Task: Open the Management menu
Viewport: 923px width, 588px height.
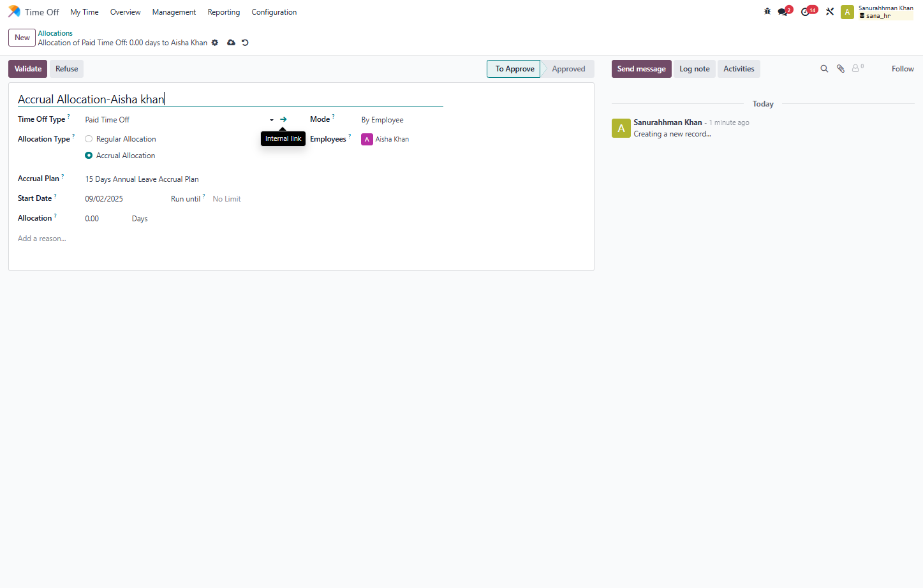Action: pos(174,12)
